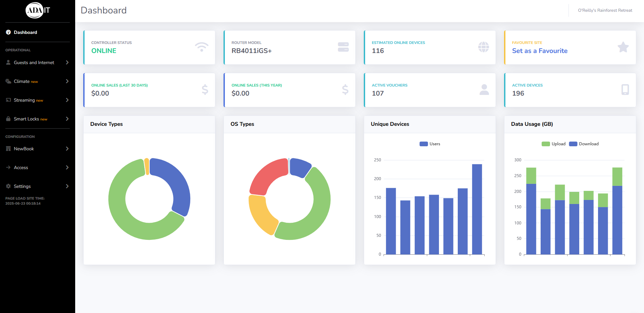Click the Dashboard gauge icon in sidebar
This screenshot has width=644, height=313.
[8, 32]
